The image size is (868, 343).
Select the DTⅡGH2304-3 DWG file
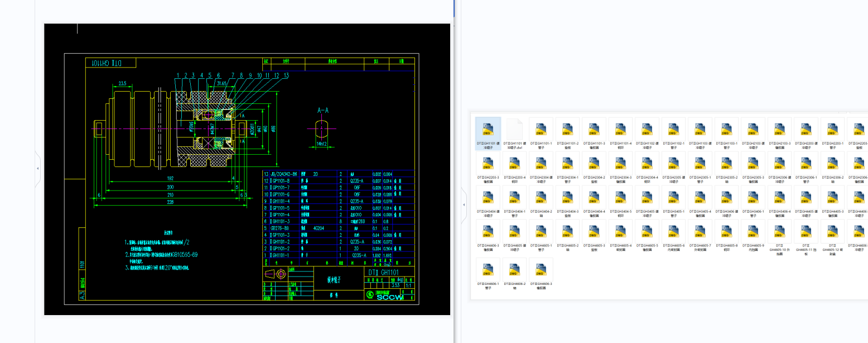(621, 168)
